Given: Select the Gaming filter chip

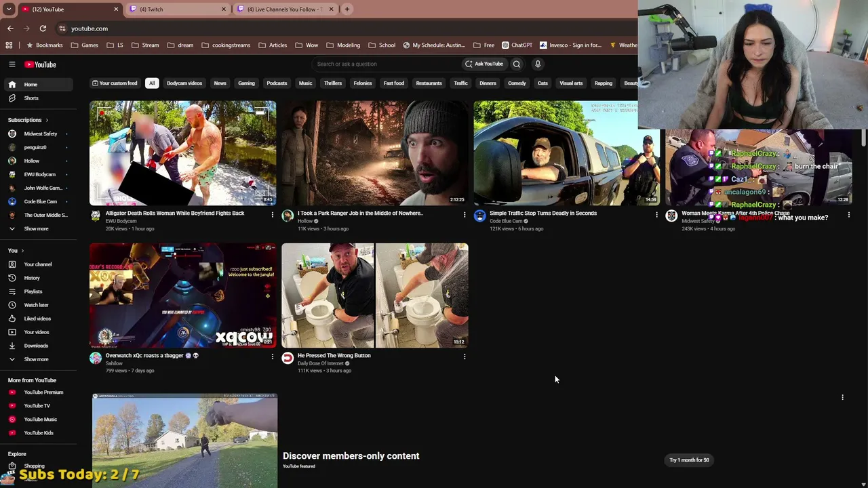Looking at the screenshot, I should (x=246, y=83).
